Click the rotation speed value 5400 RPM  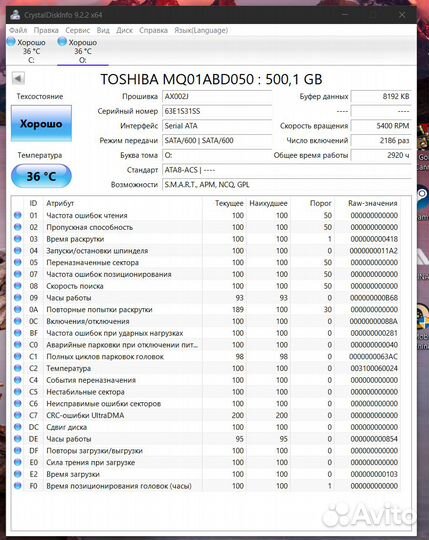[381, 126]
